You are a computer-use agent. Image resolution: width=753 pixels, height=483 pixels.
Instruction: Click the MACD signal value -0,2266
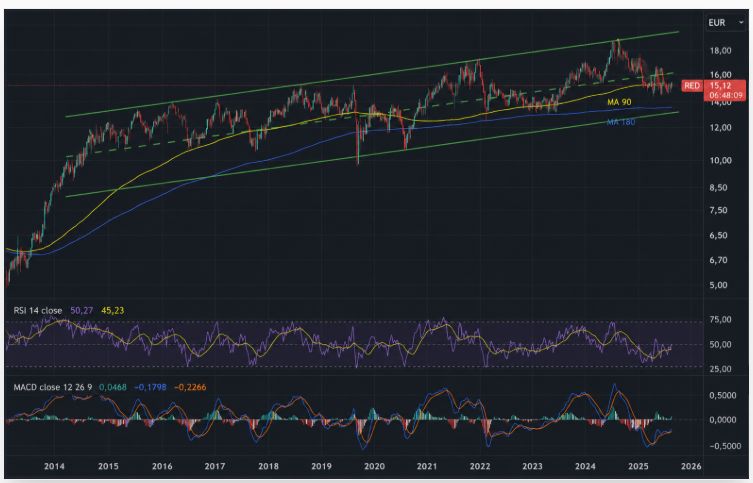coord(190,387)
